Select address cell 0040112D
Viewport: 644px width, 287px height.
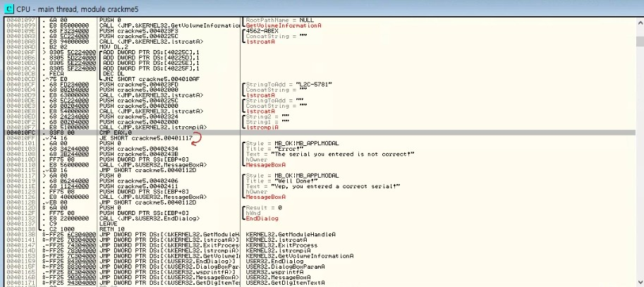[x=20, y=208]
